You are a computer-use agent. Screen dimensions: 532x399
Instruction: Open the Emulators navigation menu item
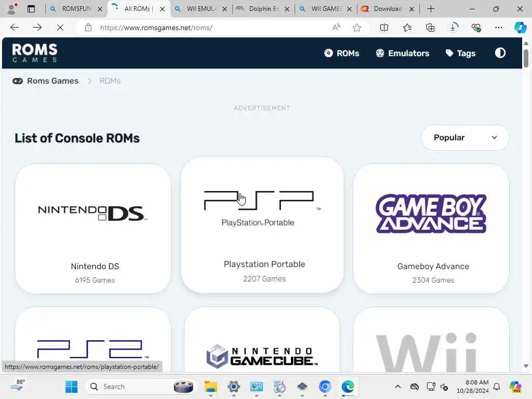[x=403, y=54]
